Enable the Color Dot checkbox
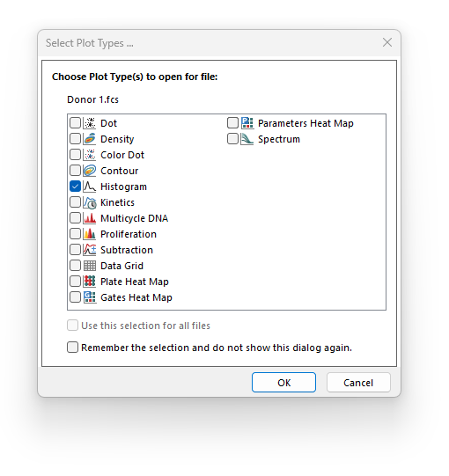449x476 pixels. pyautogui.click(x=75, y=155)
